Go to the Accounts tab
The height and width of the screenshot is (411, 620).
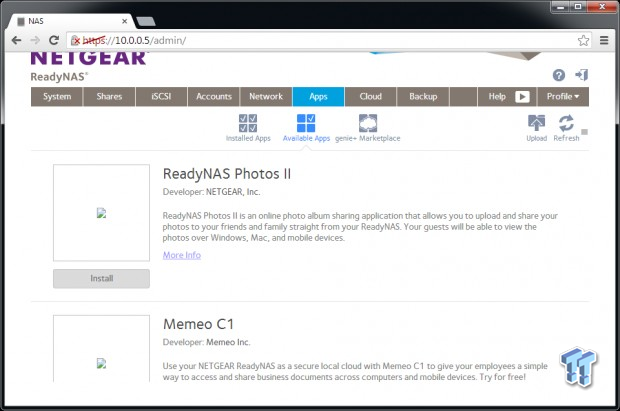pos(214,97)
